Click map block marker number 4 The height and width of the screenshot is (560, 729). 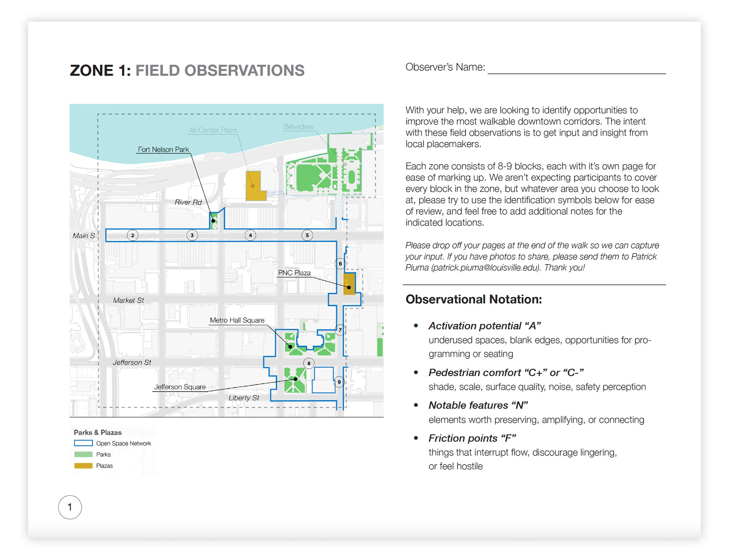coord(251,235)
